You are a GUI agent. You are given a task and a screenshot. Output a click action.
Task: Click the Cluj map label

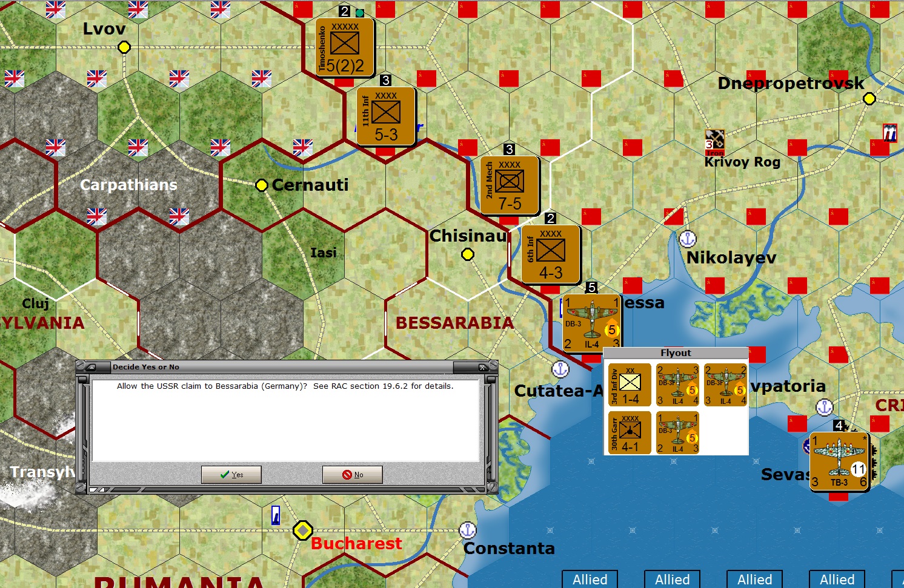(x=36, y=303)
